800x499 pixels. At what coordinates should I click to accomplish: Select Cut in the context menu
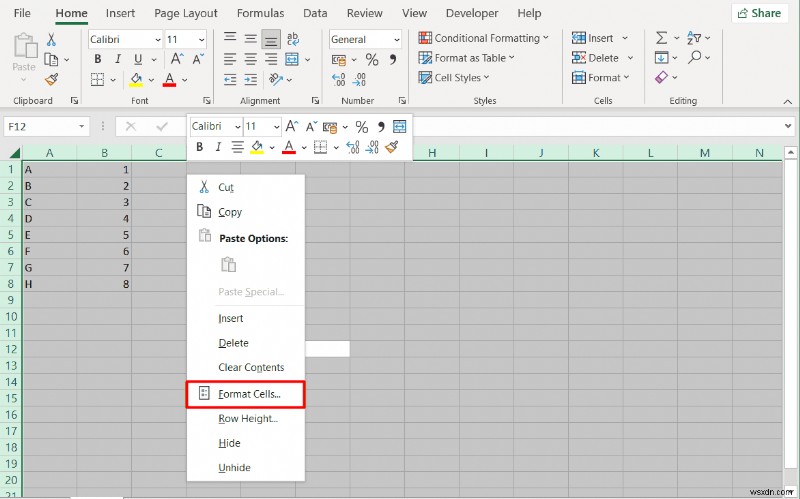tap(245, 187)
